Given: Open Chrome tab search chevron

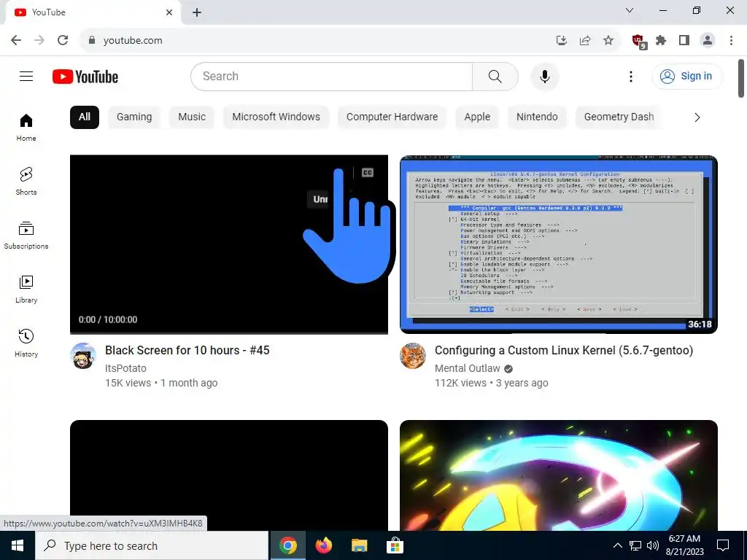Looking at the screenshot, I should [x=630, y=10].
